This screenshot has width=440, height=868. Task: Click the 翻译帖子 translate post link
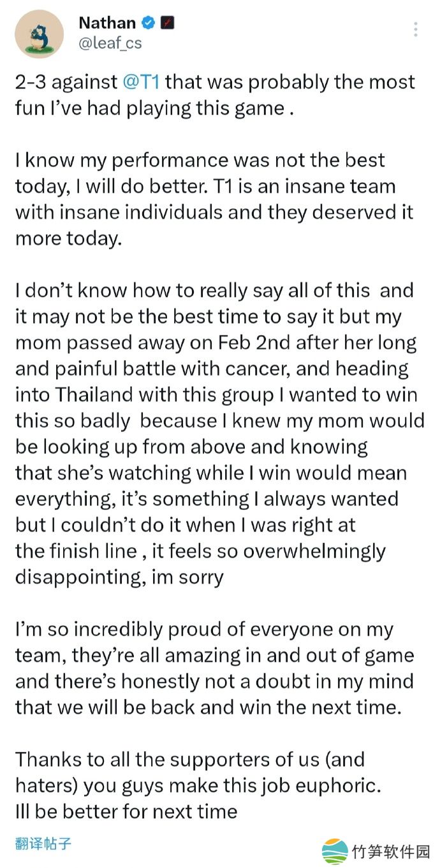pos(43,844)
